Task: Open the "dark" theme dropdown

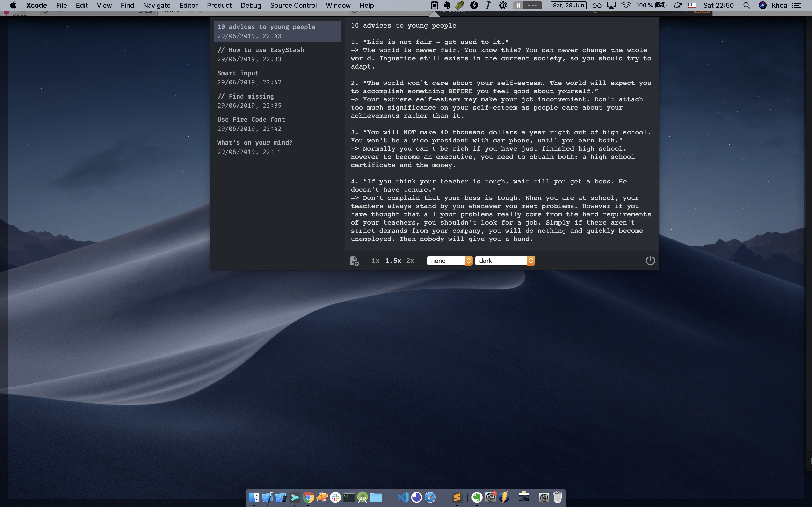Action: click(505, 261)
